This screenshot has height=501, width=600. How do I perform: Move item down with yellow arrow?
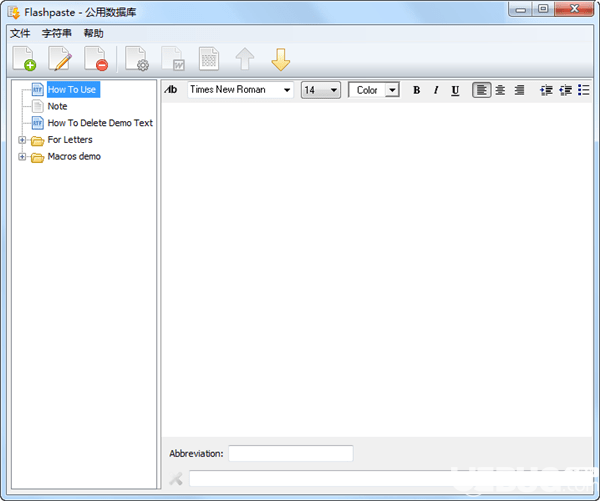[280, 59]
